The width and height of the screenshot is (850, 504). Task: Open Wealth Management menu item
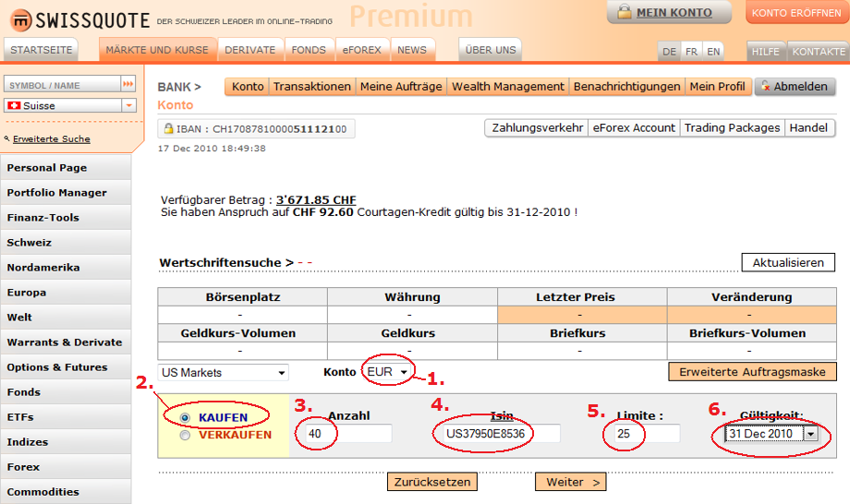click(x=508, y=87)
